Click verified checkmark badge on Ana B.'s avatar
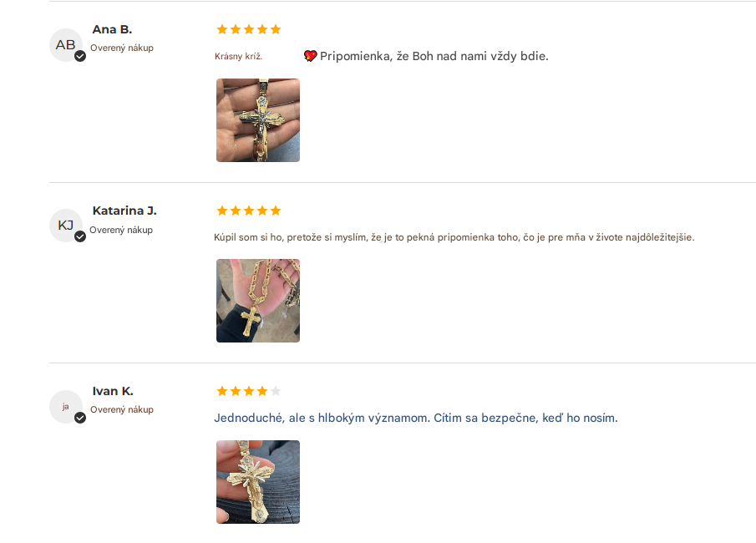The width and height of the screenshot is (756, 543). [x=80, y=56]
